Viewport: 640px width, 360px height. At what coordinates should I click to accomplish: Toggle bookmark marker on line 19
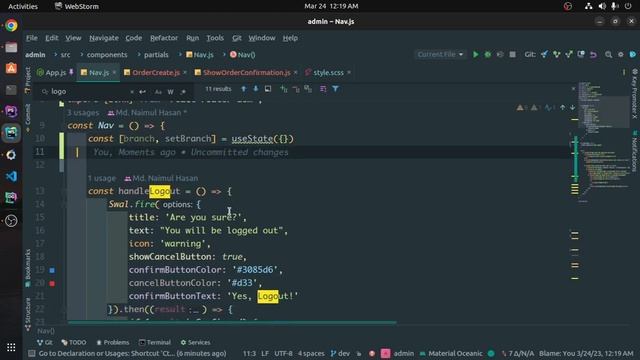point(52,270)
